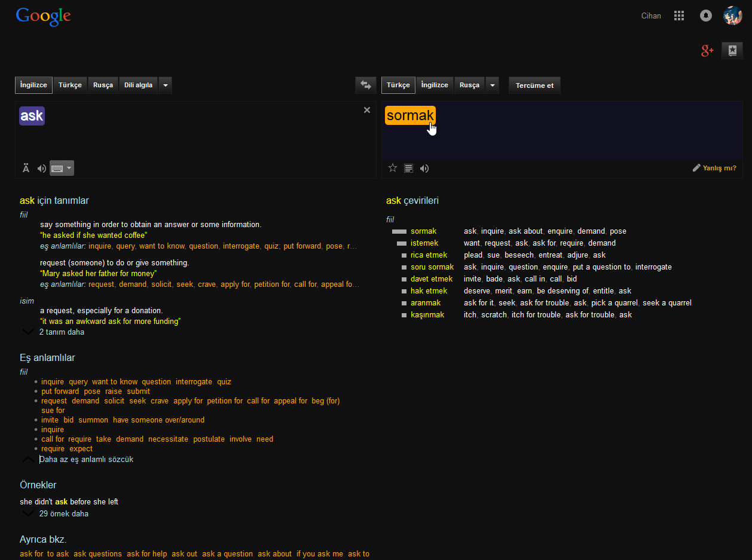This screenshot has width=752, height=560.
Task: Click the istemek translation
Action: pyautogui.click(x=424, y=243)
